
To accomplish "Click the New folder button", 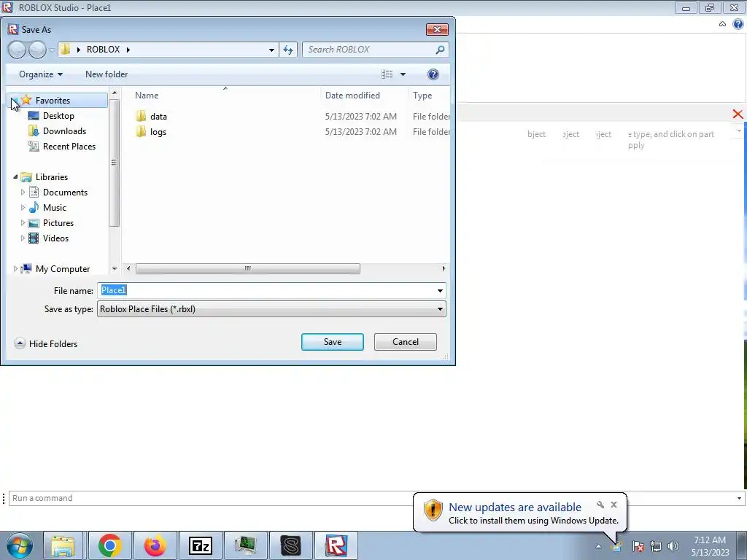I will [107, 74].
